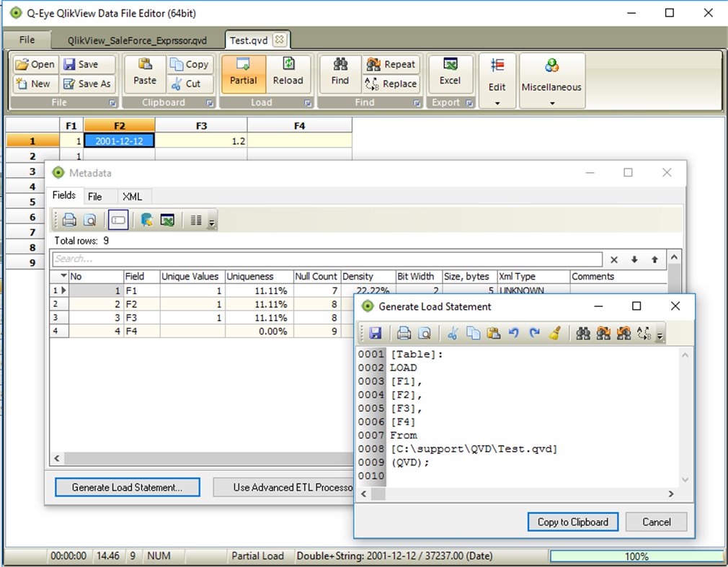Export Metadata grid to Excel icon
The height and width of the screenshot is (567, 728).
point(167,220)
